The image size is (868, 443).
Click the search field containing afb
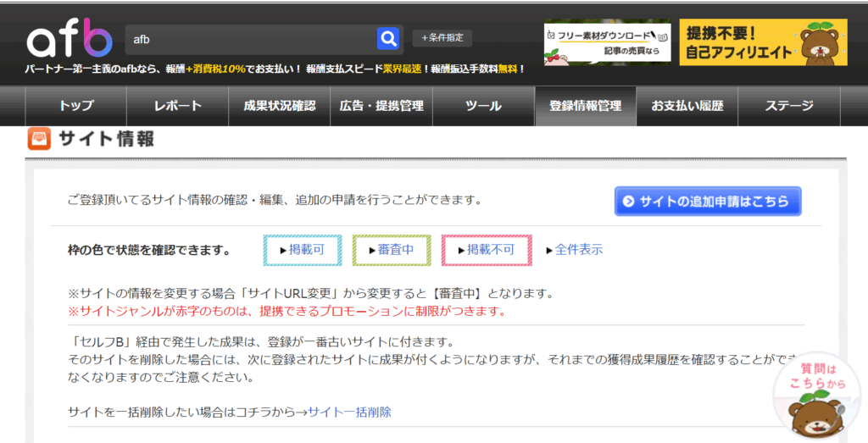pos(251,39)
